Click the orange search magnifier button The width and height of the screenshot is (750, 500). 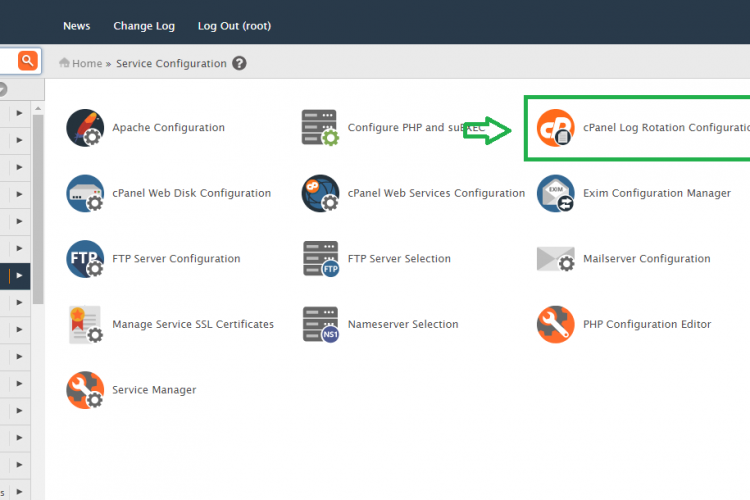(28, 61)
